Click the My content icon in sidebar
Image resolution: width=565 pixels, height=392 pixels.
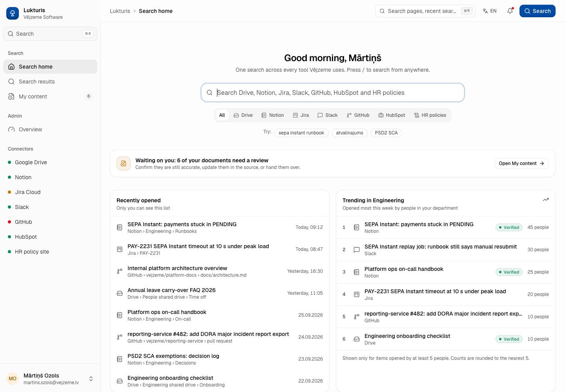(11, 96)
